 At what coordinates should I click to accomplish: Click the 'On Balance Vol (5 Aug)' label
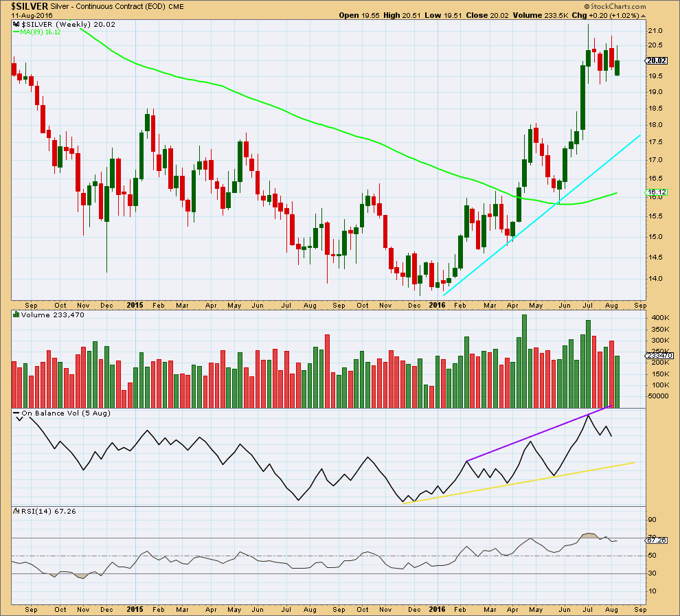click(x=66, y=413)
